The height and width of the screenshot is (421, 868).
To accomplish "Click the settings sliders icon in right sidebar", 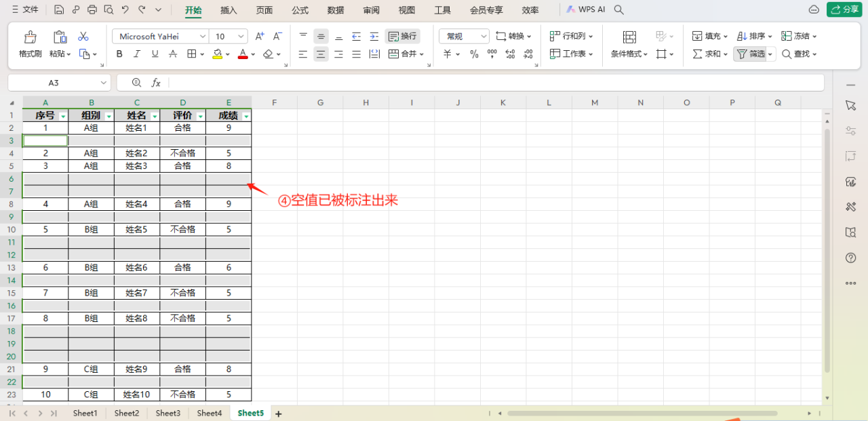I will [851, 131].
